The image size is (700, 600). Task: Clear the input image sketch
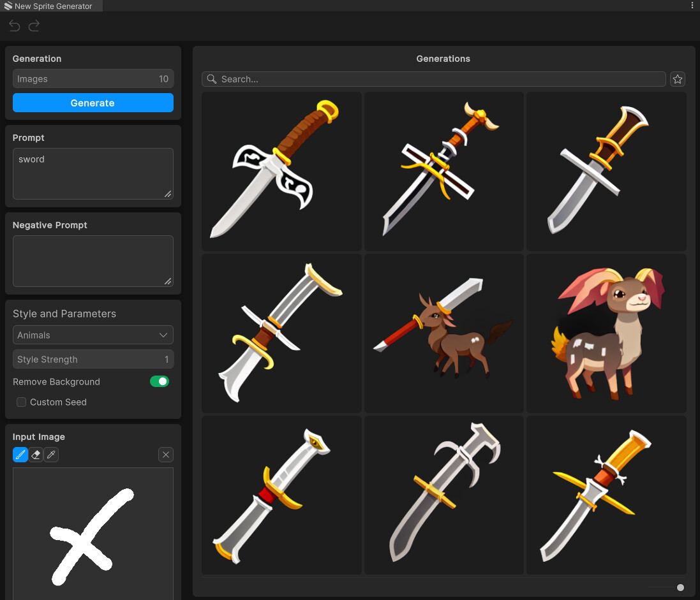pyautogui.click(x=165, y=455)
